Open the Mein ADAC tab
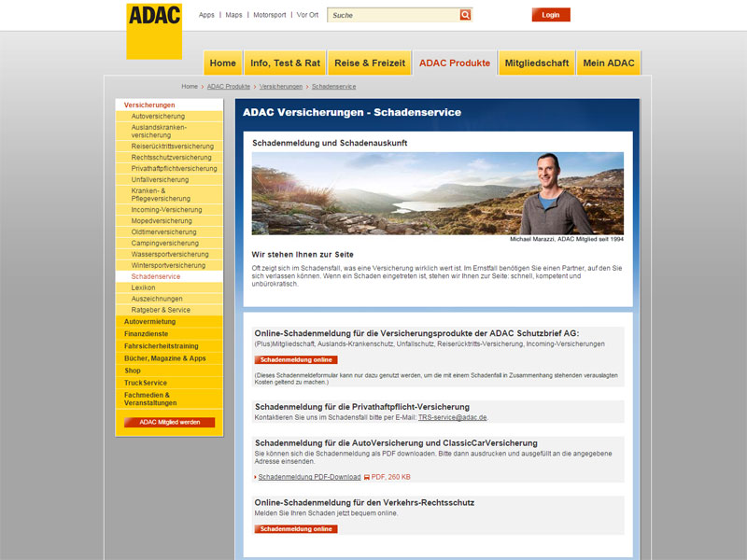 (x=609, y=63)
